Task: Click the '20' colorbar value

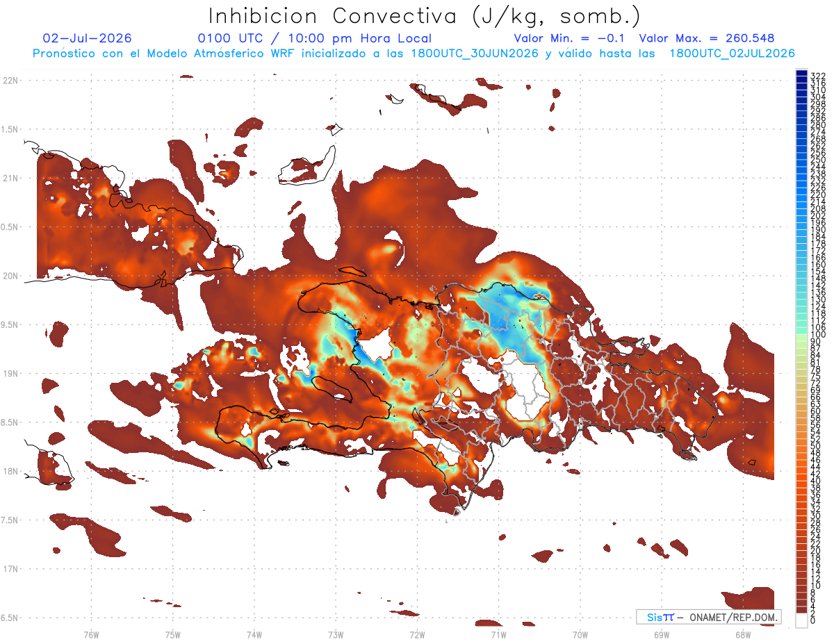Action: [815, 550]
